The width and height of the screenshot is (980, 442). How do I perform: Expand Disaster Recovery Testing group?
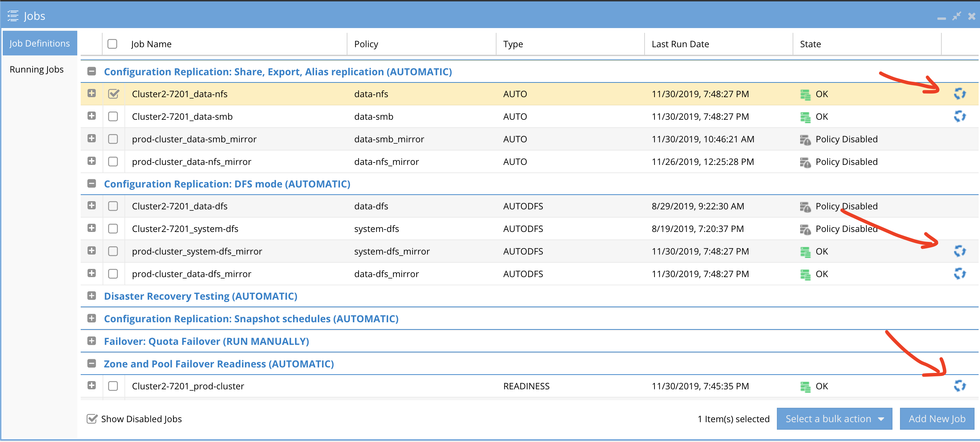92,296
